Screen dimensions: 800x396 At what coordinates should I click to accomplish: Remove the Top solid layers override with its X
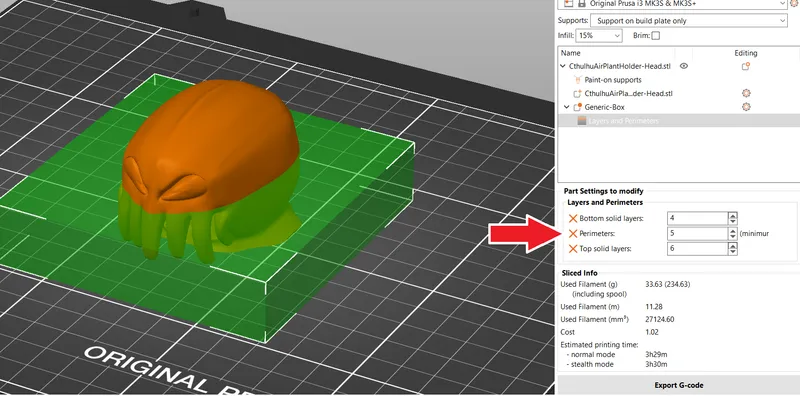coord(573,249)
